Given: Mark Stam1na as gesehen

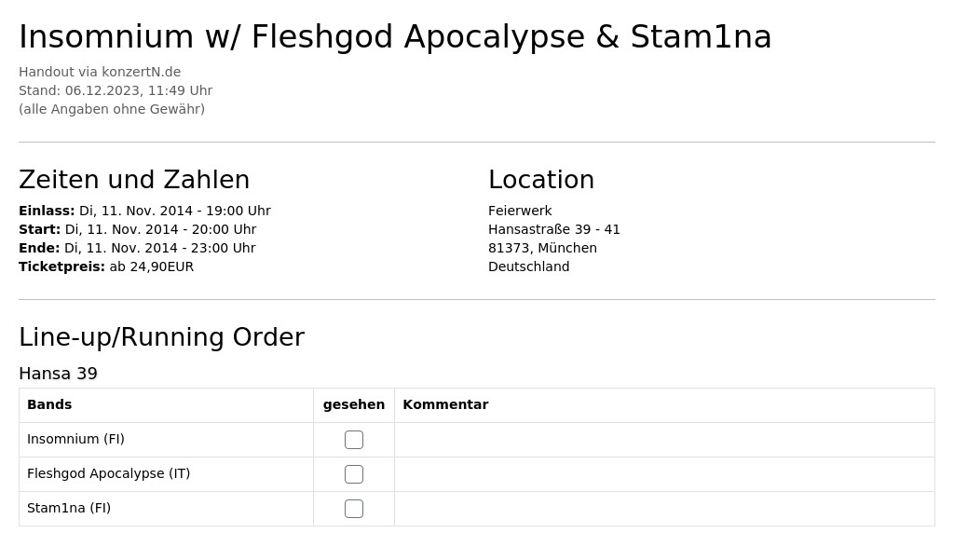Looking at the screenshot, I should click(x=353, y=508).
